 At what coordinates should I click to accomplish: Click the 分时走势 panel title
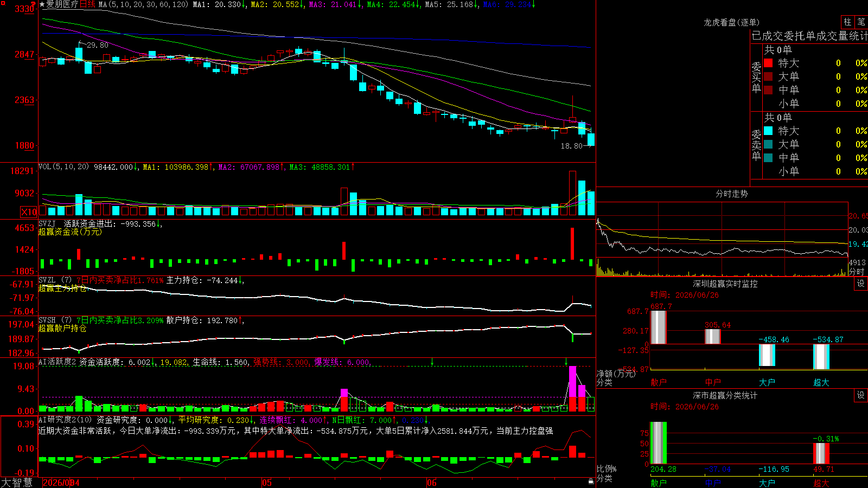click(x=731, y=194)
